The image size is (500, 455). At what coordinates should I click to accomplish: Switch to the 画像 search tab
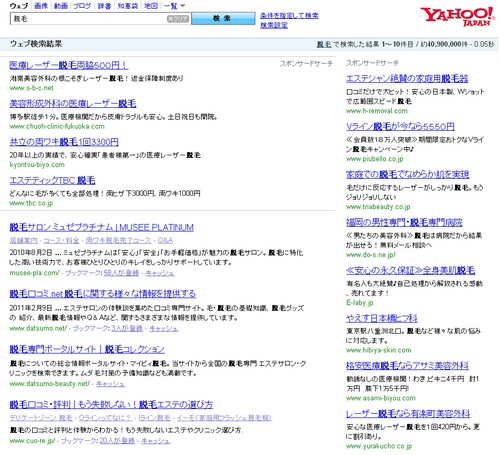pos(41,6)
